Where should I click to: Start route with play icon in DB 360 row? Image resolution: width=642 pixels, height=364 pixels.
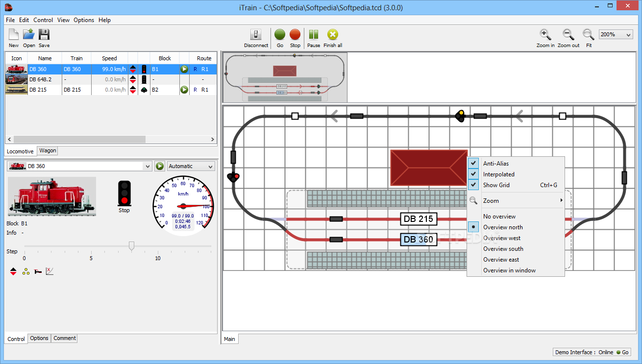[x=184, y=69]
